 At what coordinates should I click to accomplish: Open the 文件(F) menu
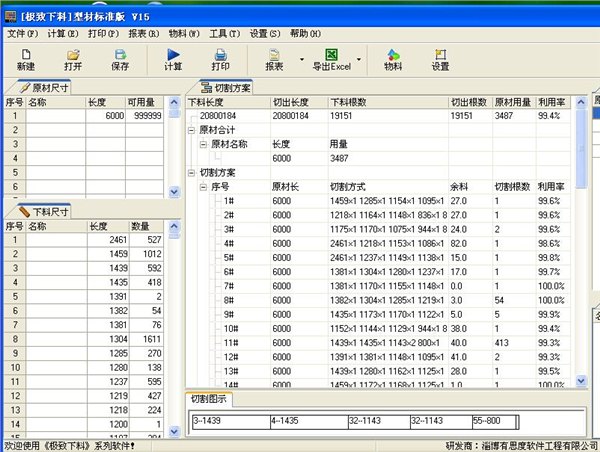point(23,34)
